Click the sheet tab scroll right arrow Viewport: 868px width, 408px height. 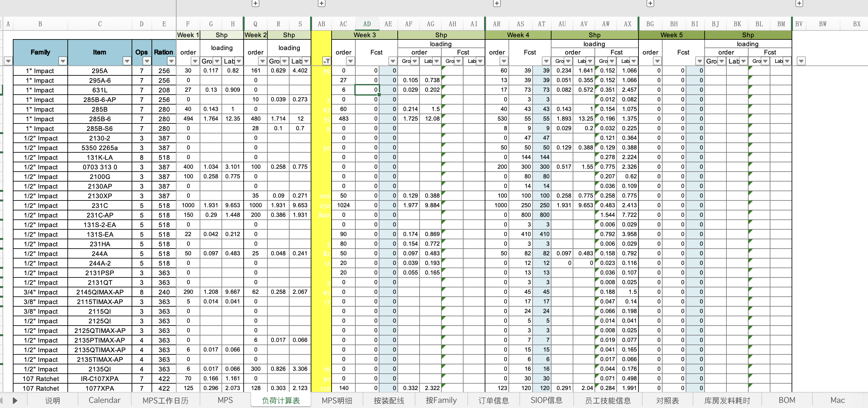click(x=15, y=401)
